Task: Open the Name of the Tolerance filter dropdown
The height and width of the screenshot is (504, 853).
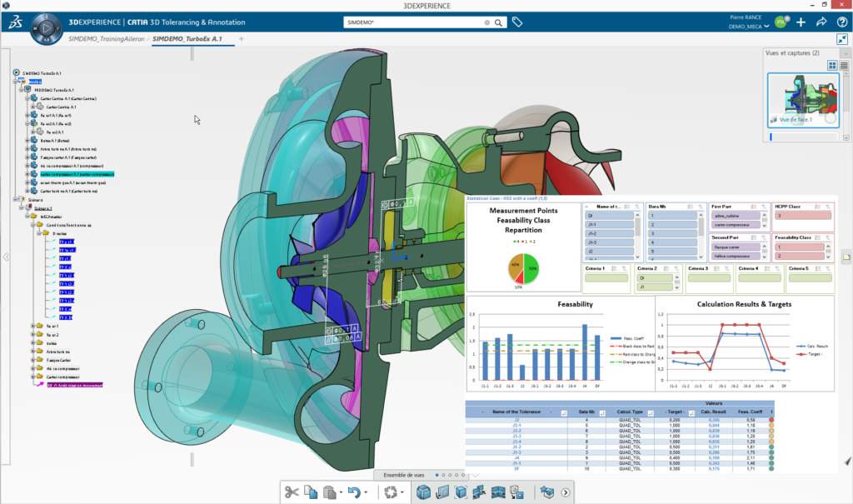Action: pos(564,413)
